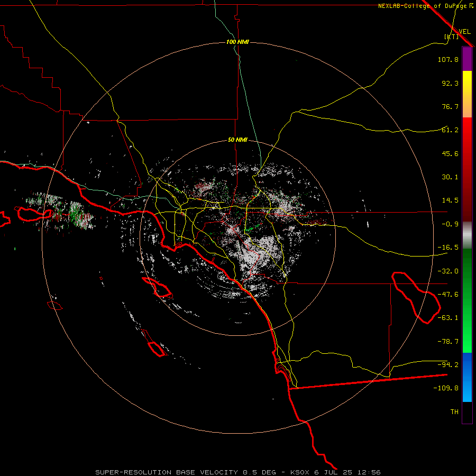Click the 45.6 velocity scale value
The image size is (476, 476).
click(x=450, y=153)
